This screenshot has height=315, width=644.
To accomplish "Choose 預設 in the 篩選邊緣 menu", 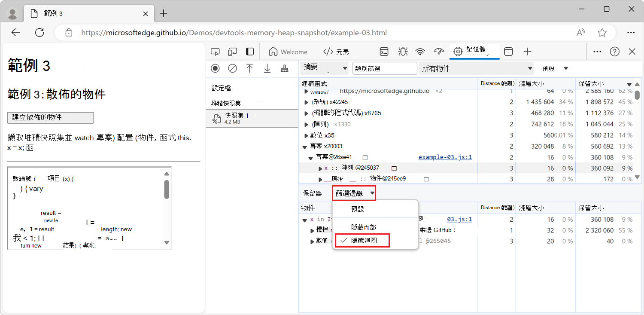I will pyautogui.click(x=358, y=209).
